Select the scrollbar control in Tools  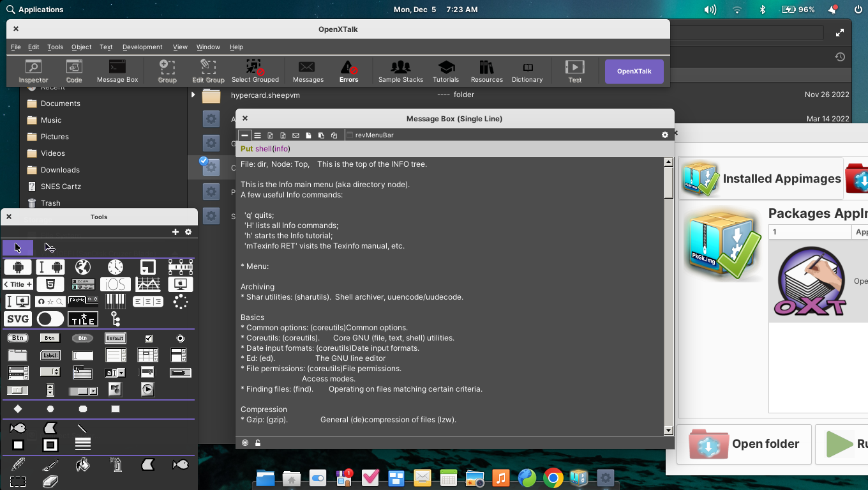point(83,390)
